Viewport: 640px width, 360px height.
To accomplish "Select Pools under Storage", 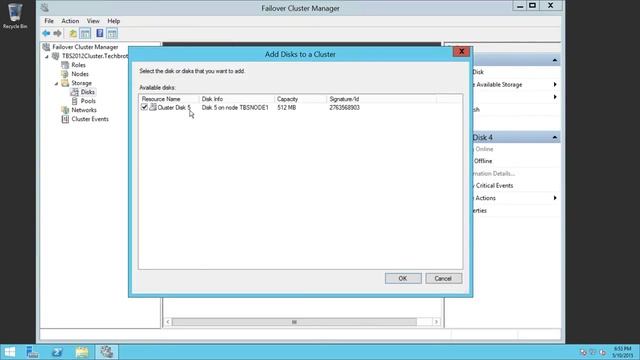I will (x=88, y=101).
